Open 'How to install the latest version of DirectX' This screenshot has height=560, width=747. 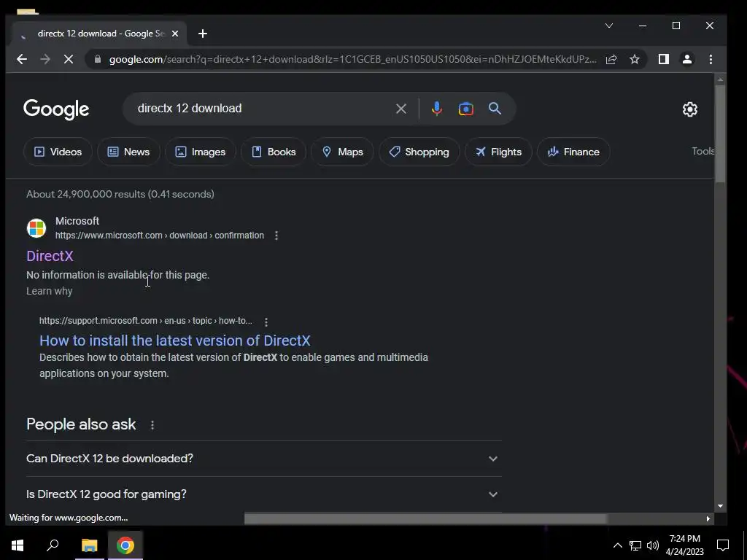[x=175, y=341]
